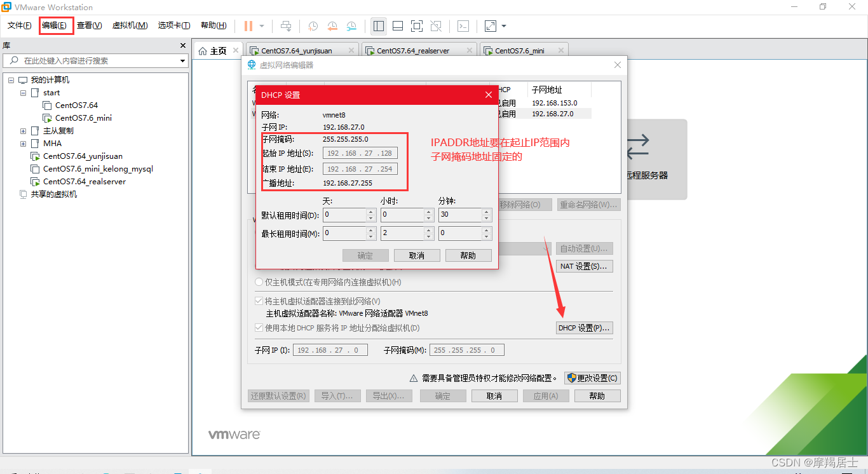Click the Send Ctrl+Alt+Del toolbar icon
The image size is (868, 474).
tap(286, 26)
